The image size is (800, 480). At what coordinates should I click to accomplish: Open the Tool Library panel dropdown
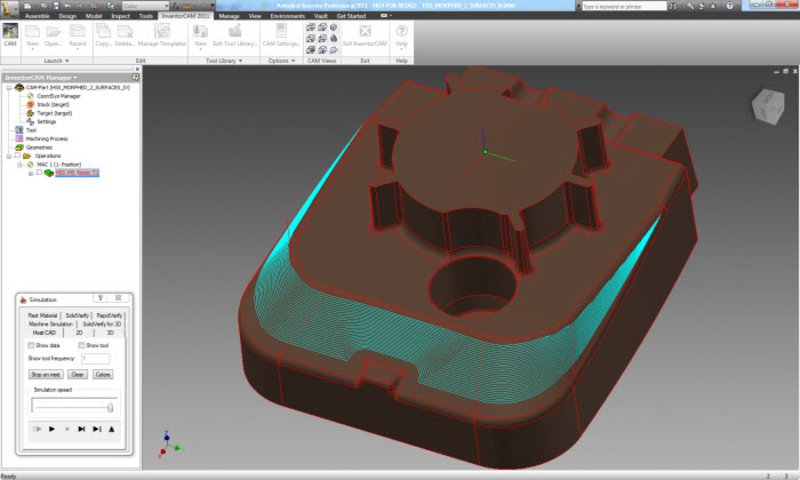click(240, 60)
